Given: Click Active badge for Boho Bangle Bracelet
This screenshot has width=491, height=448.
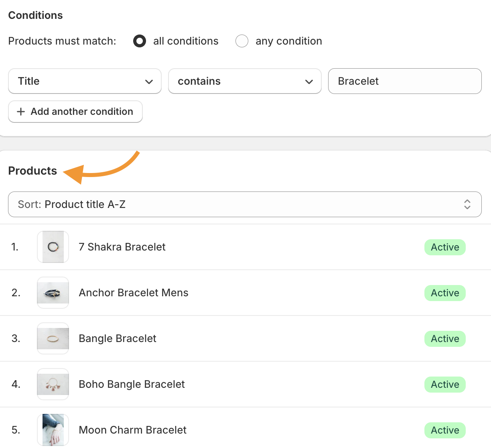Looking at the screenshot, I should pyautogui.click(x=445, y=385).
